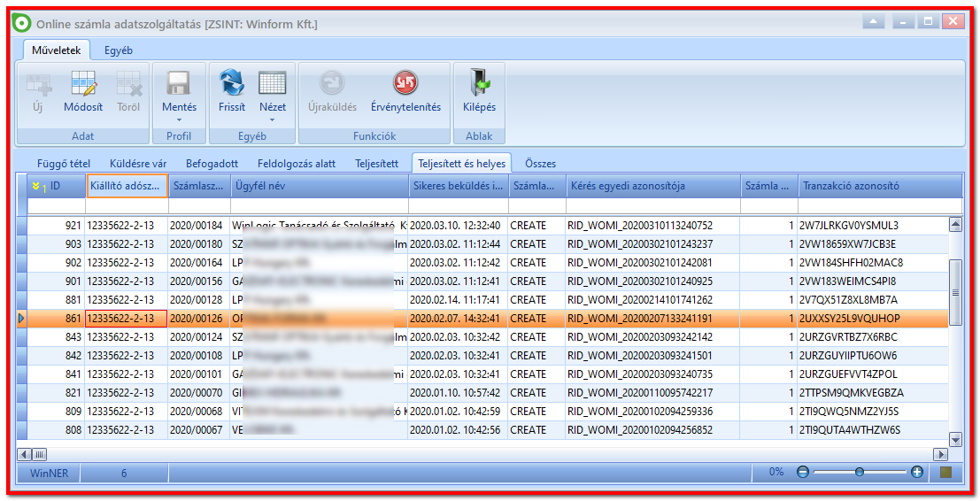Click the vertical scrollbar down arrow

(x=955, y=439)
